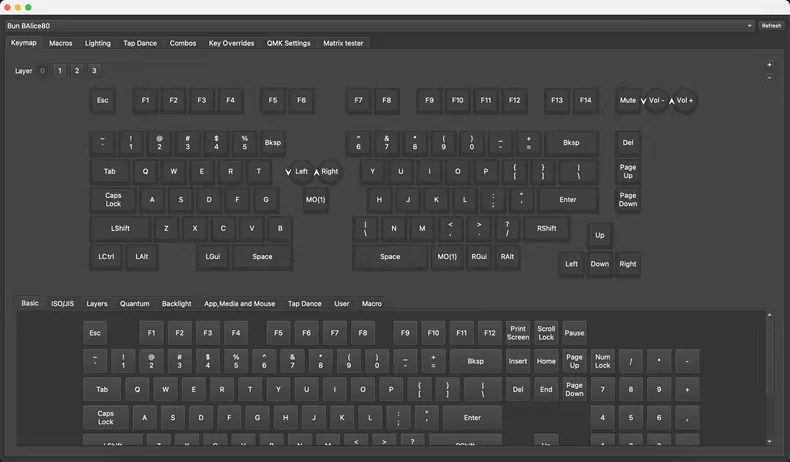
Task: Open the Lighting tab
Action: pyautogui.click(x=98, y=43)
